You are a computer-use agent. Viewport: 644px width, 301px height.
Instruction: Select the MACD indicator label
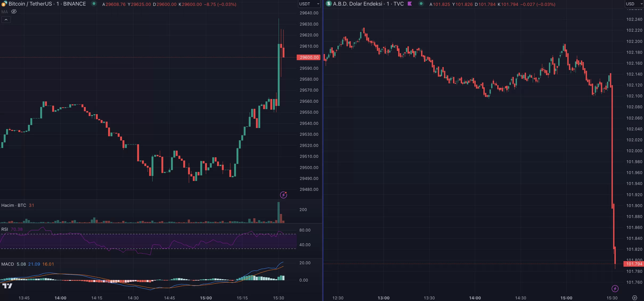coord(7,264)
